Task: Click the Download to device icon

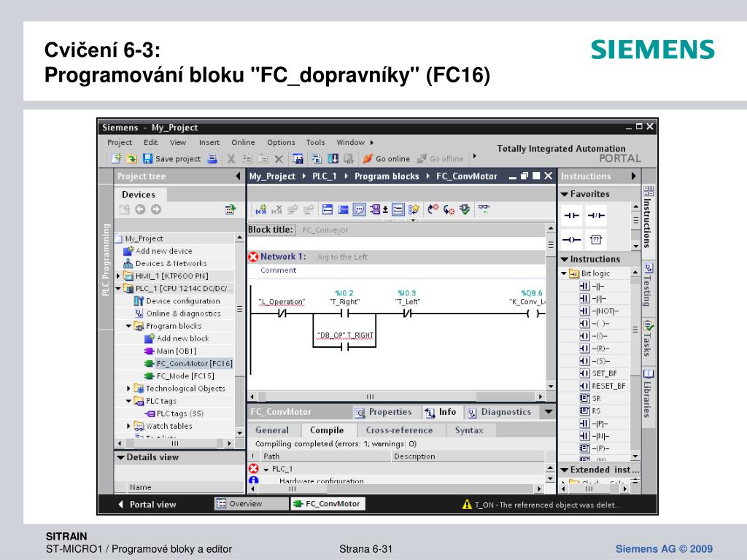Action: (x=333, y=158)
